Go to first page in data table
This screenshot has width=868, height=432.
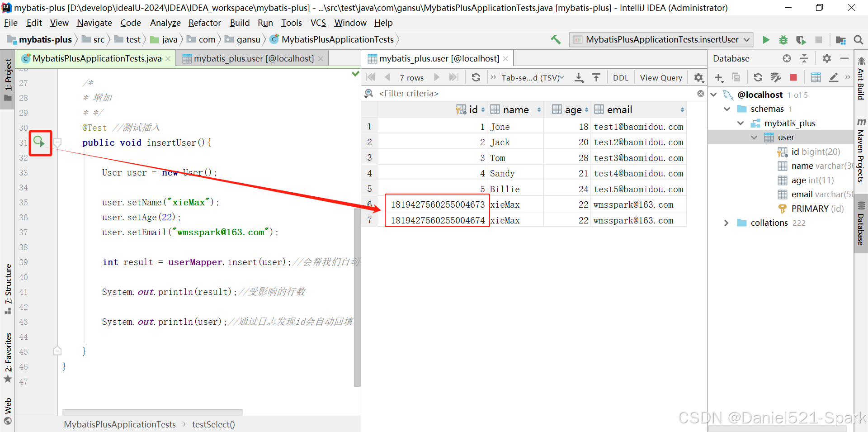tap(371, 77)
